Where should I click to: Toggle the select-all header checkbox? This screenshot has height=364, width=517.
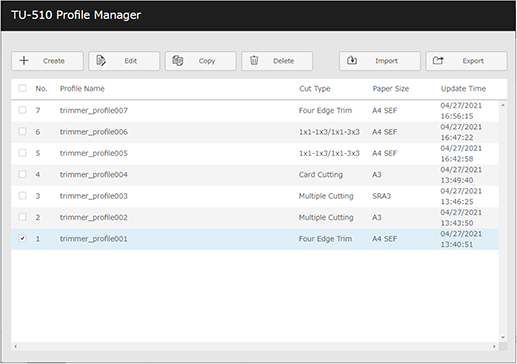coord(22,88)
